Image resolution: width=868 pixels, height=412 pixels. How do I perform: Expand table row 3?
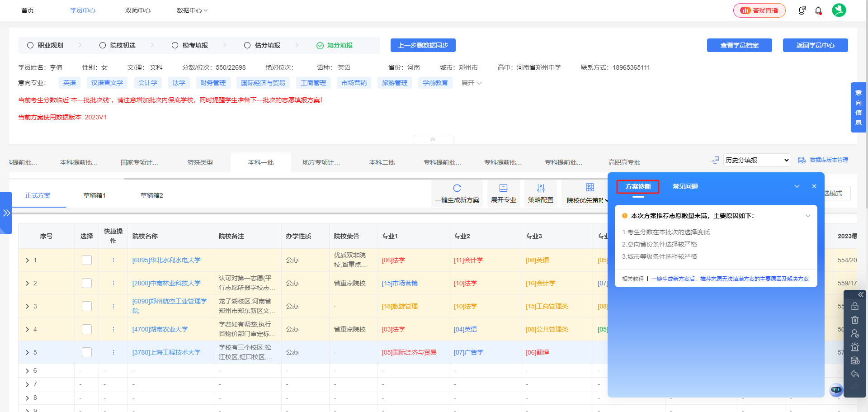(28, 306)
